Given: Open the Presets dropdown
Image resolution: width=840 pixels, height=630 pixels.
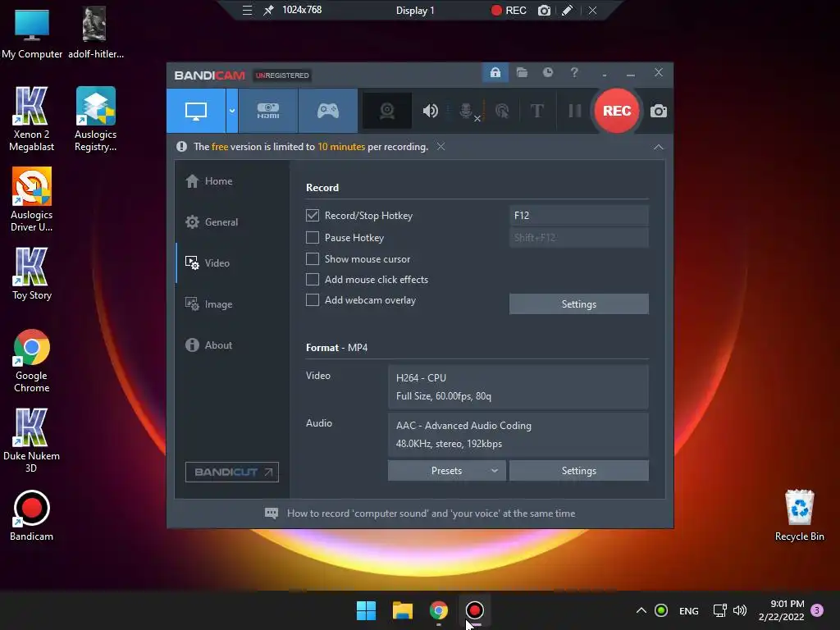Looking at the screenshot, I should [446, 470].
